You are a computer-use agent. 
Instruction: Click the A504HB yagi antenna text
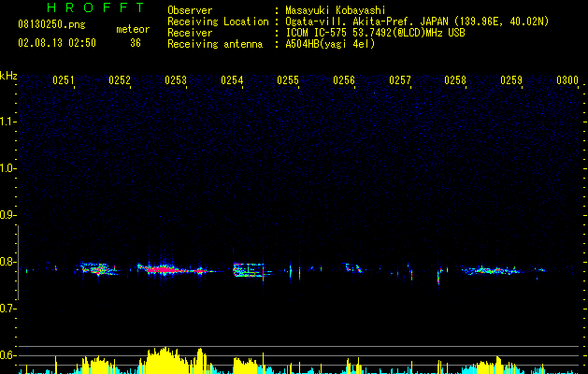(x=330, y=44)
